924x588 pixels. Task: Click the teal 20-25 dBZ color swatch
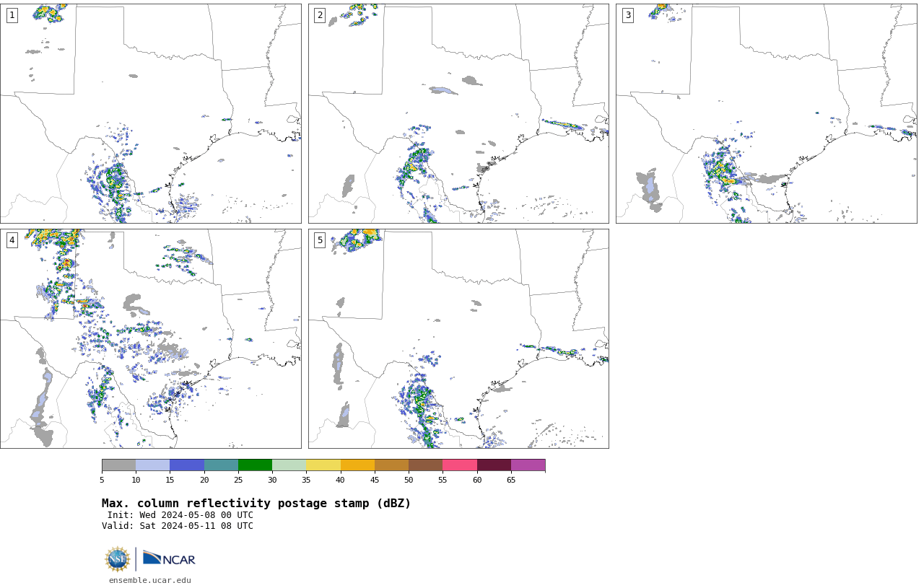[x=221, y=465]
